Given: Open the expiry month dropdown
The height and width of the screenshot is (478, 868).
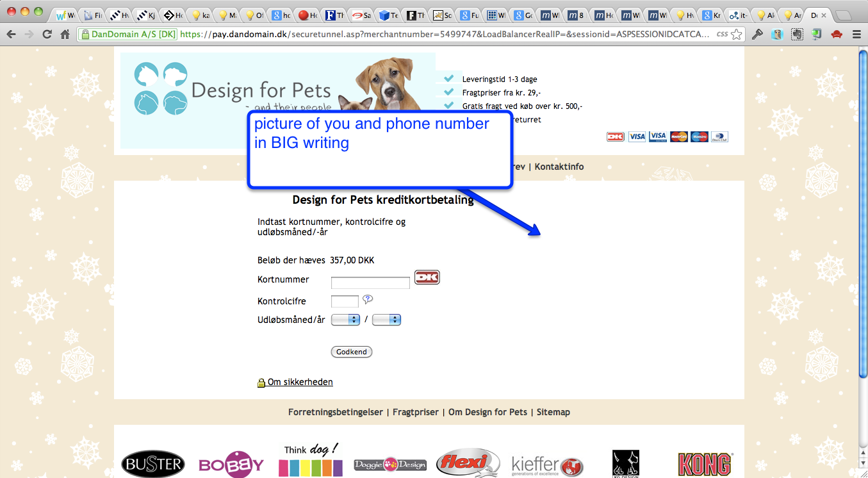Looking at the screenshot, I should [x=345, y=320].
